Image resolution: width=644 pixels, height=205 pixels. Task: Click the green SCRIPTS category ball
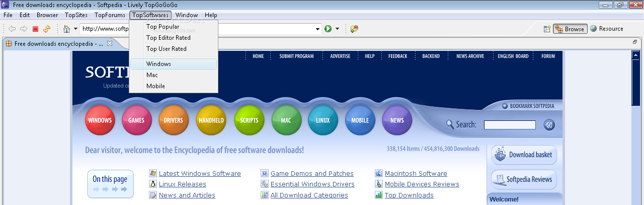(249, 120)
